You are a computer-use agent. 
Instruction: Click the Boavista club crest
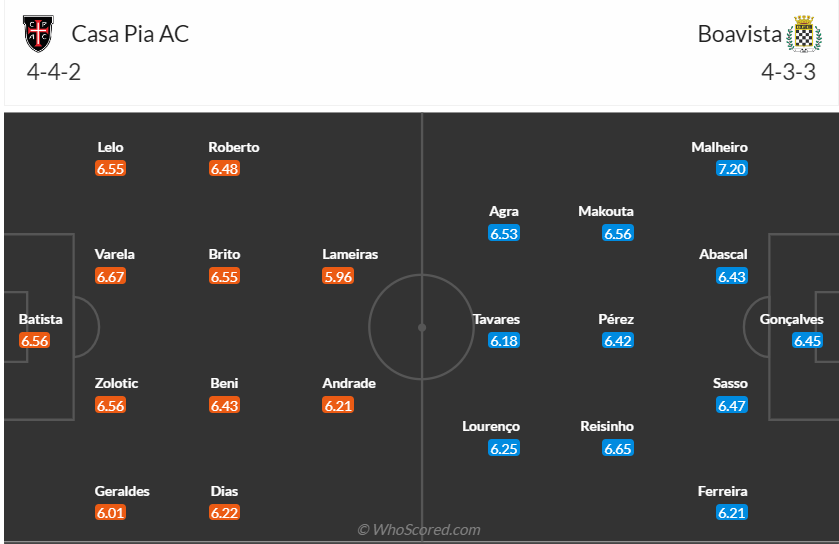(803, 34)
